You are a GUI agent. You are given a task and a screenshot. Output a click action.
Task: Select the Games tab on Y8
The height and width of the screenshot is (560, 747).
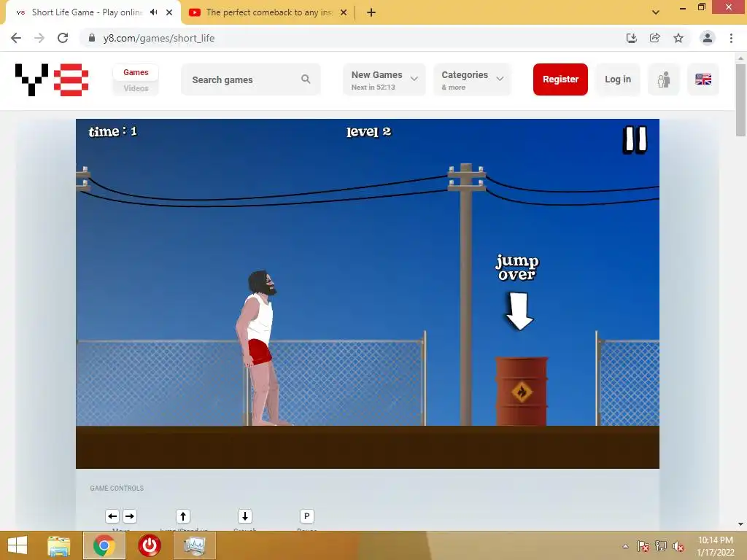click(x=136, y=72)
